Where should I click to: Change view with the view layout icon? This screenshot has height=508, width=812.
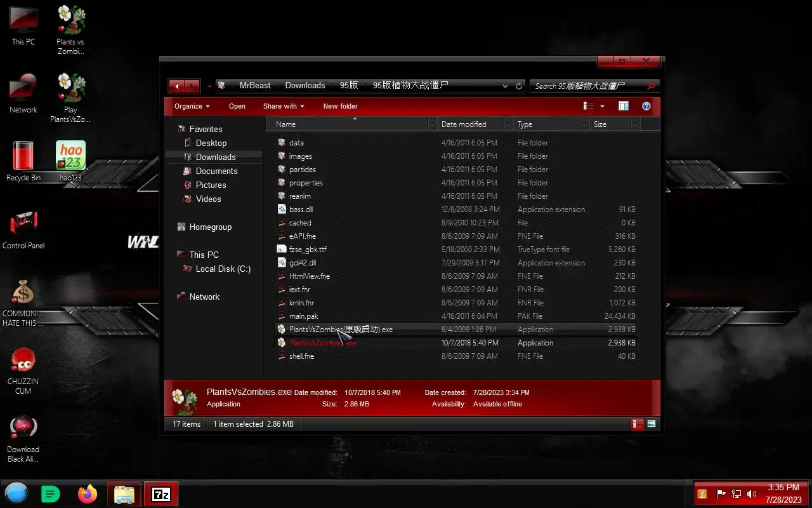(588, 106)
